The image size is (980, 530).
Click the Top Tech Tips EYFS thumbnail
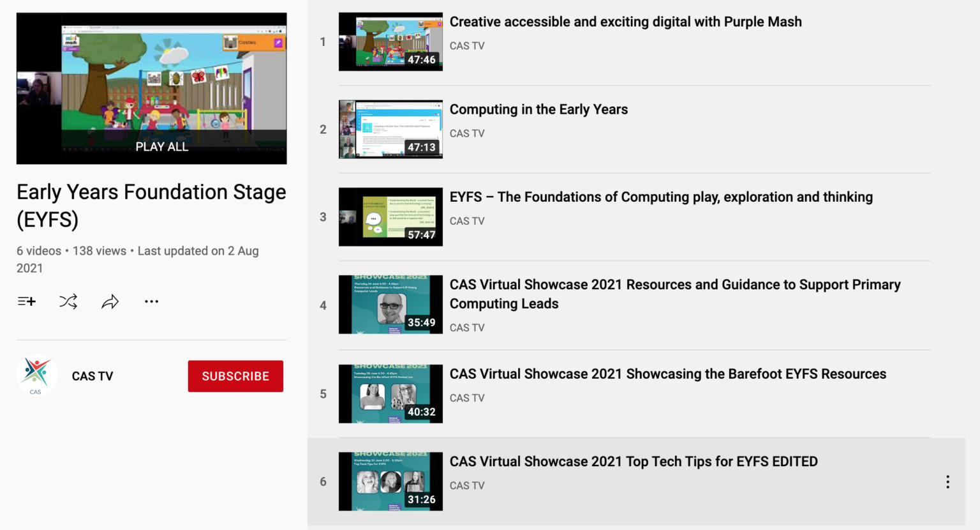click(x=390, y=481)
